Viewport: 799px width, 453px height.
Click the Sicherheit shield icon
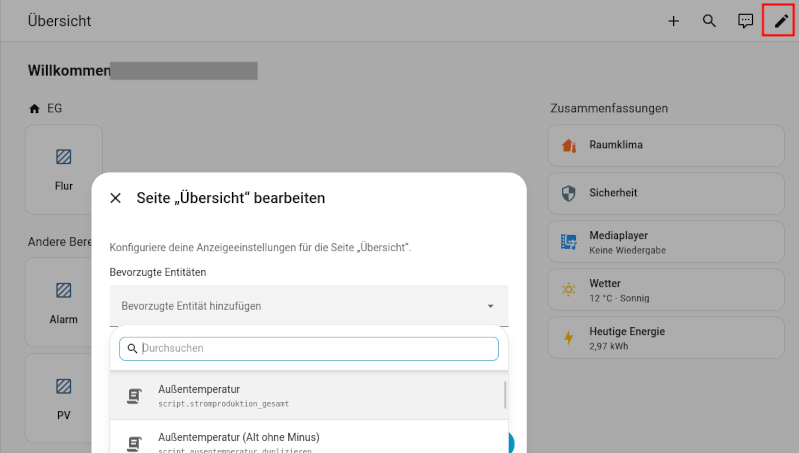pos(569,193)
